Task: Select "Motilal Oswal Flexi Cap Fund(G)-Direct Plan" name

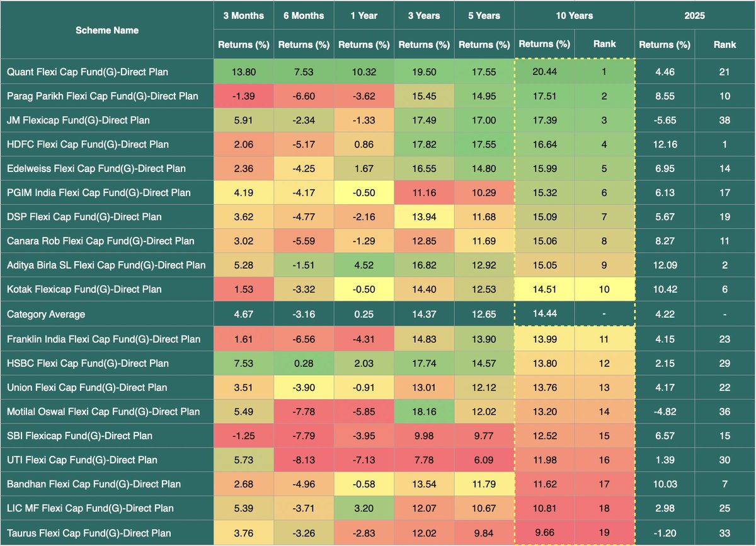Action: pos(103,412)
